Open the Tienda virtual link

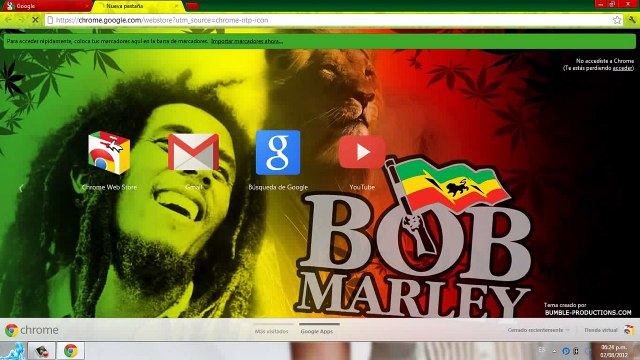(x=601, y=330)
